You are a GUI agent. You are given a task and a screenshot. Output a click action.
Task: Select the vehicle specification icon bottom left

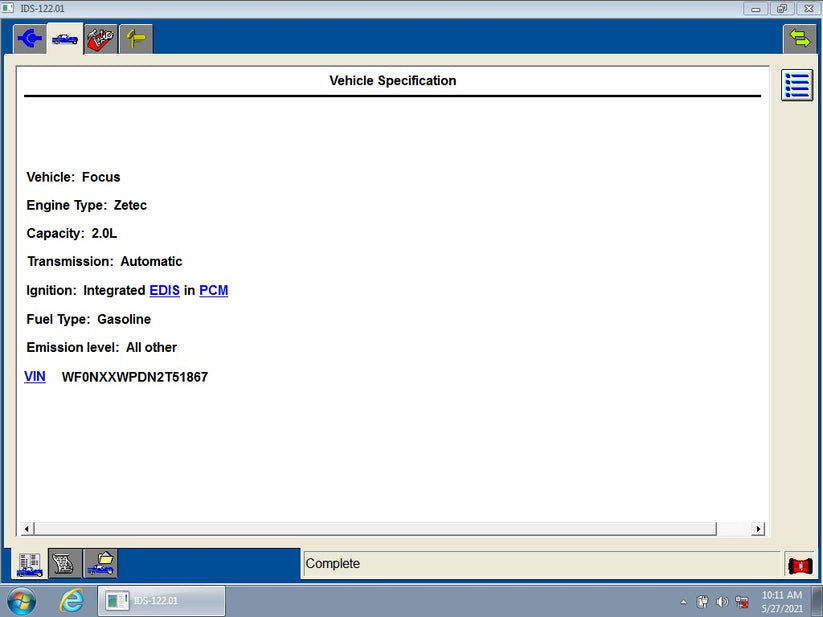(x=29, y=563)
